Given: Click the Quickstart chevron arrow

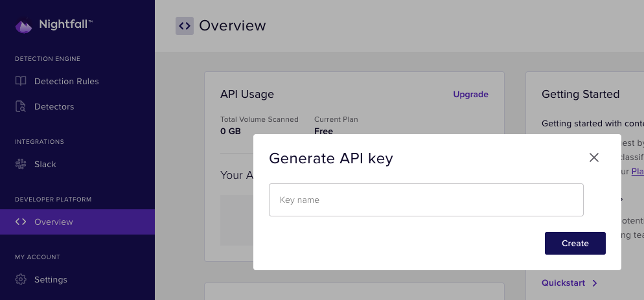Looking at the screenshot, I should [595, 283].
